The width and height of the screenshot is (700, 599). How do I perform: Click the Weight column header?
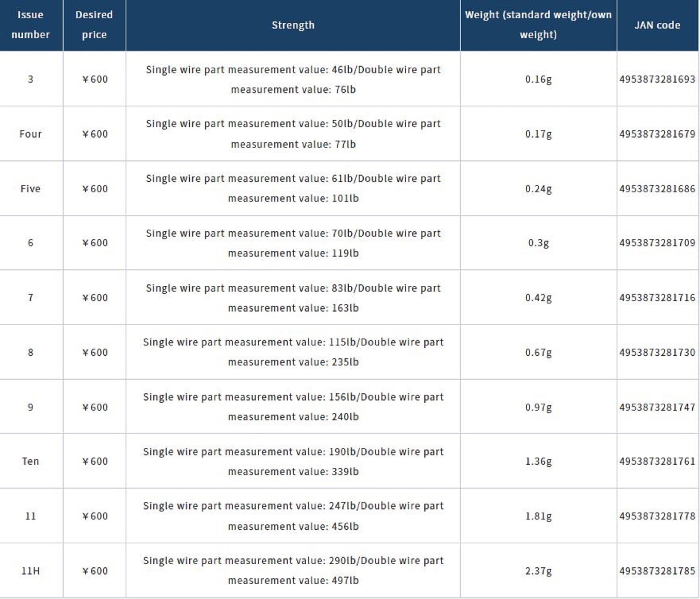tap(538, 25)
